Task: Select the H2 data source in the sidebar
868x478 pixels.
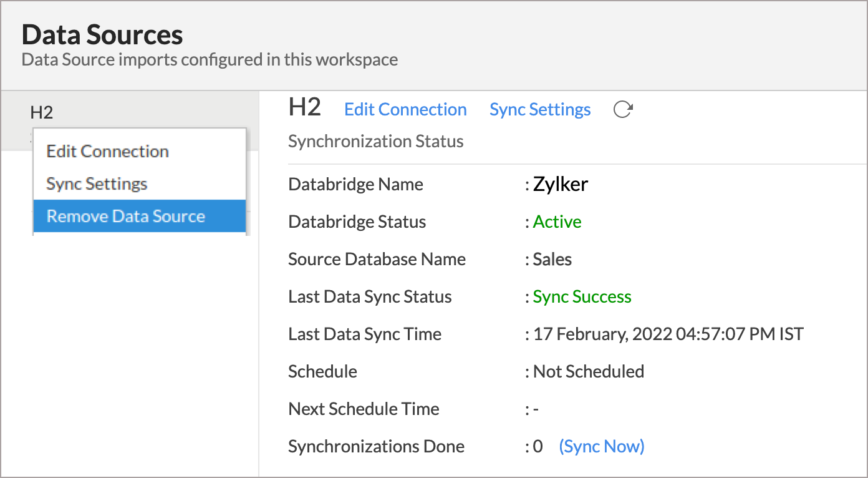Action: pos(40,112)
